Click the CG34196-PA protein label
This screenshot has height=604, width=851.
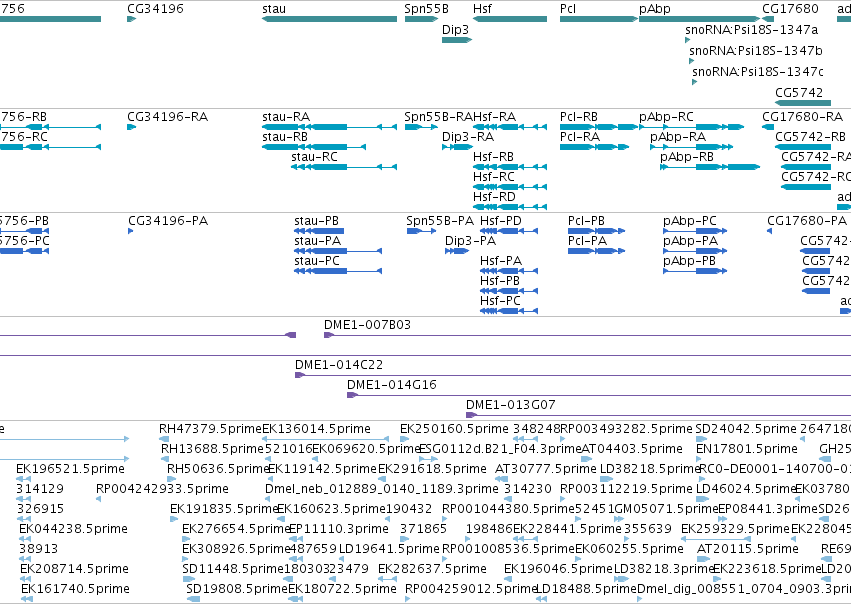coord(168,221)
